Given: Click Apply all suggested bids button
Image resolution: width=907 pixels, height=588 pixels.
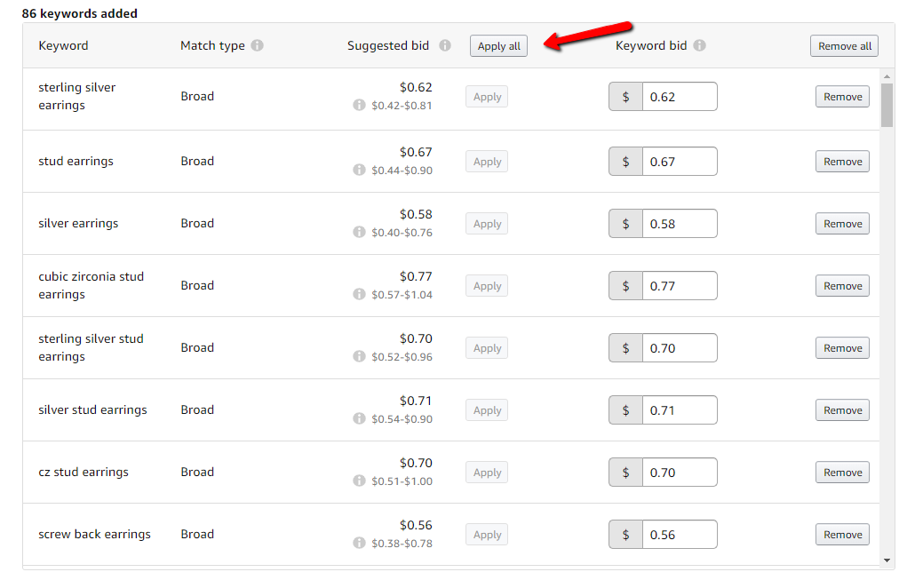Looking at the screenshot, I should [x=498, y=46].
